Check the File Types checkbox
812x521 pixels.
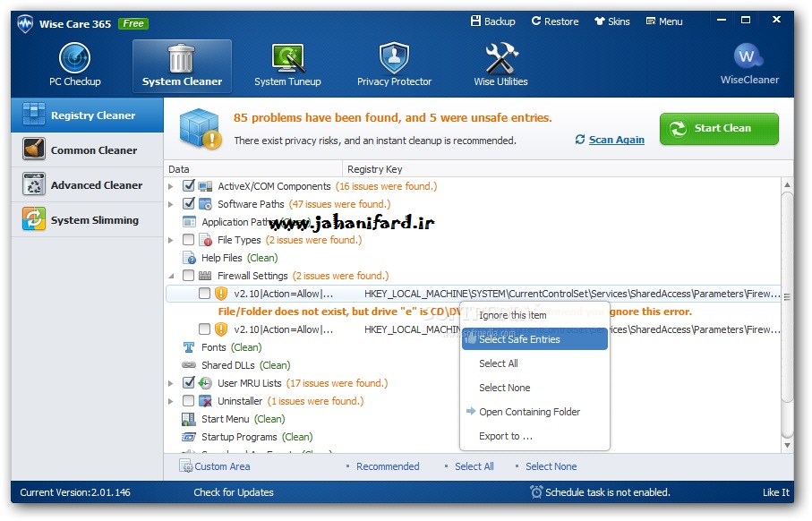pyautogui.click(x=189, y=240)
